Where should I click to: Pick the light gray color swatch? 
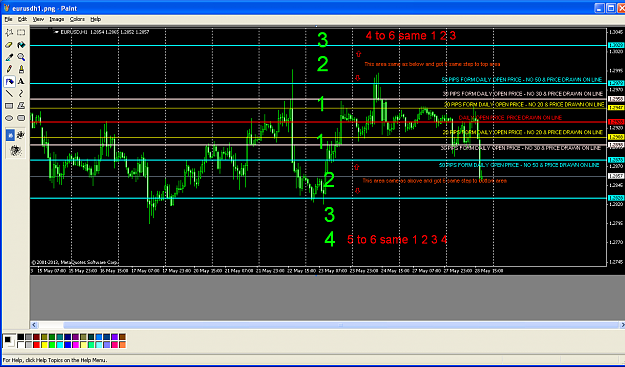point(29,345)
